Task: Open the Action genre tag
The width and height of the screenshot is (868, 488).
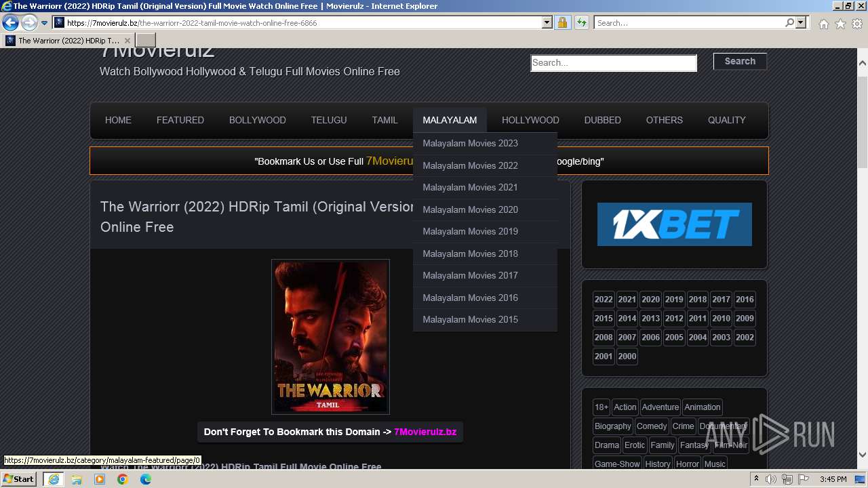Action: tap(625, 407)
